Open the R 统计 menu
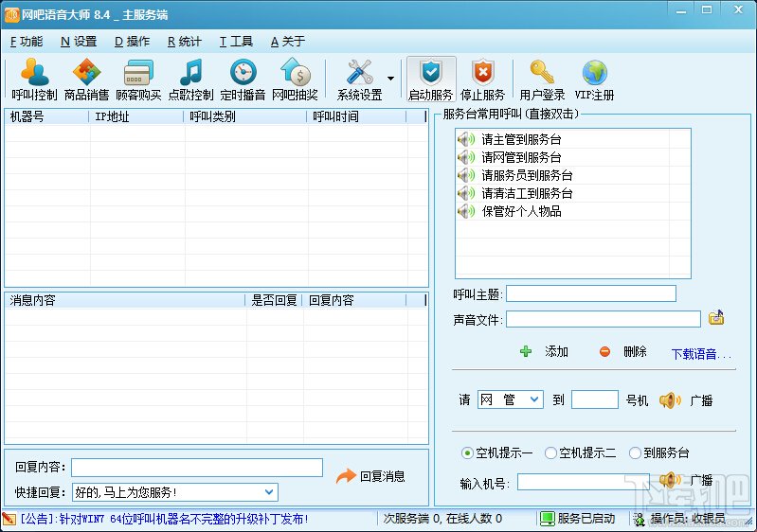757x532 pixels. click(x=185, y=42)
